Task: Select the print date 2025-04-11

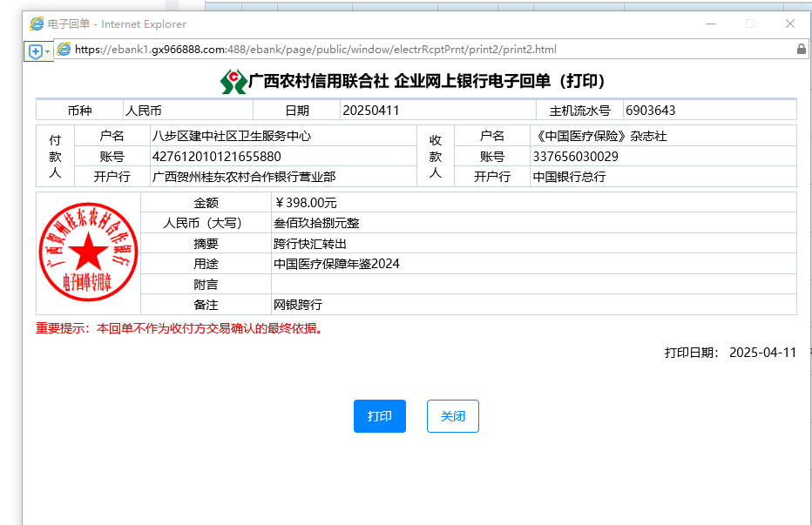Action: (763, 353)
